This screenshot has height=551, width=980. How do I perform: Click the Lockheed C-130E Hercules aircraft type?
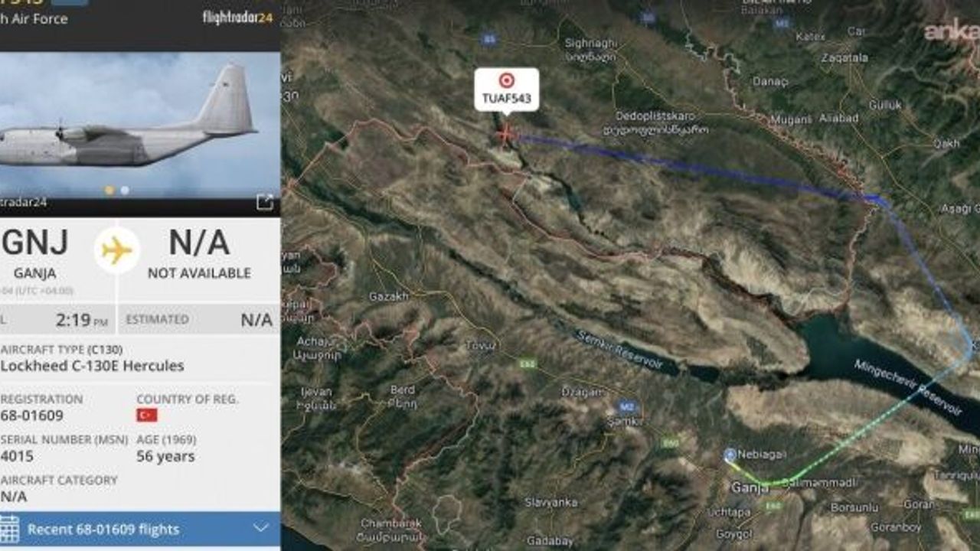92,366
